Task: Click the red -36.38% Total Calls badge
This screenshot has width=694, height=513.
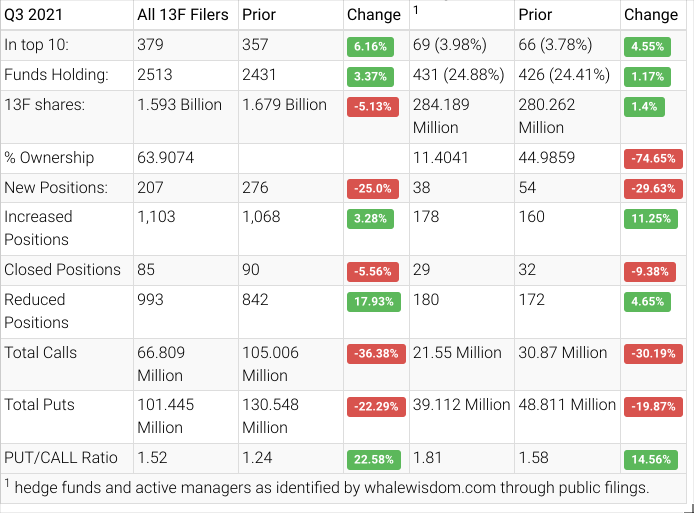Action: point(375,353)
